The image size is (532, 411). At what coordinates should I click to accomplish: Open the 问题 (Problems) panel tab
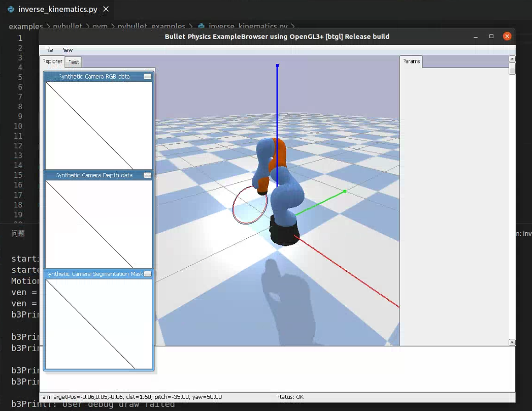pos(18,233)
